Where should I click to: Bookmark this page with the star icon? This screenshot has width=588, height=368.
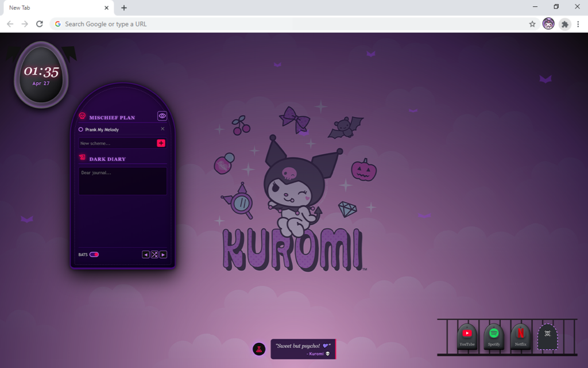point(532,24)
